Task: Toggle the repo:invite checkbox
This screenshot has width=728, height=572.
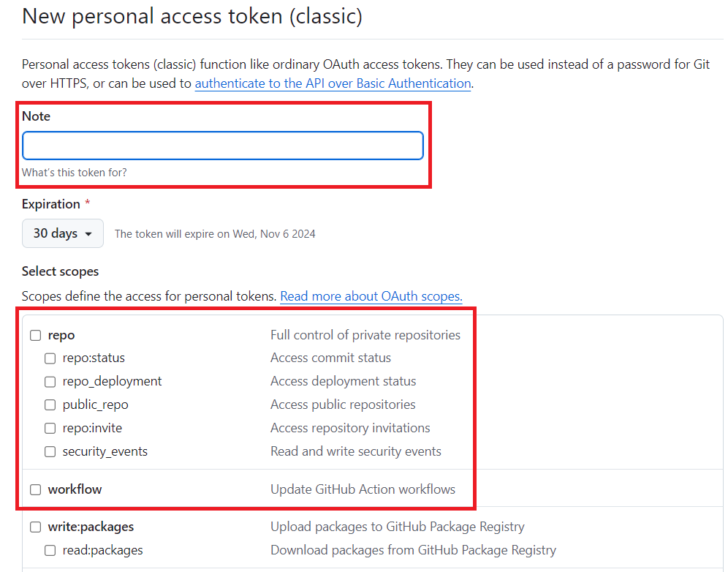Action: coord(50,429)
